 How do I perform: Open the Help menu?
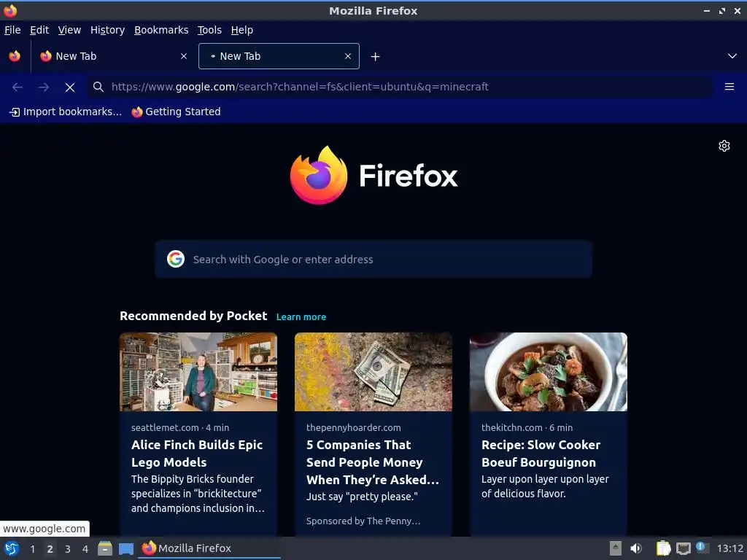[242, 30]
